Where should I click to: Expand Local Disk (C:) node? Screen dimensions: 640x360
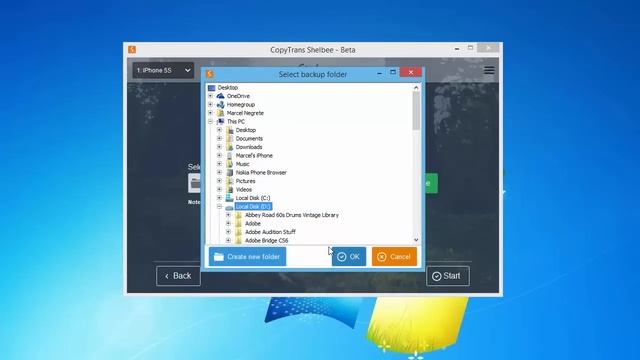tap(220, 198)
